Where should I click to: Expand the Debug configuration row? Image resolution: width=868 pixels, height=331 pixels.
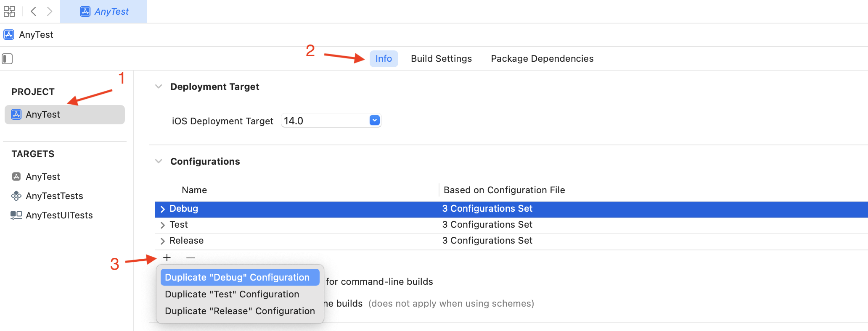[x=163, y=209]
